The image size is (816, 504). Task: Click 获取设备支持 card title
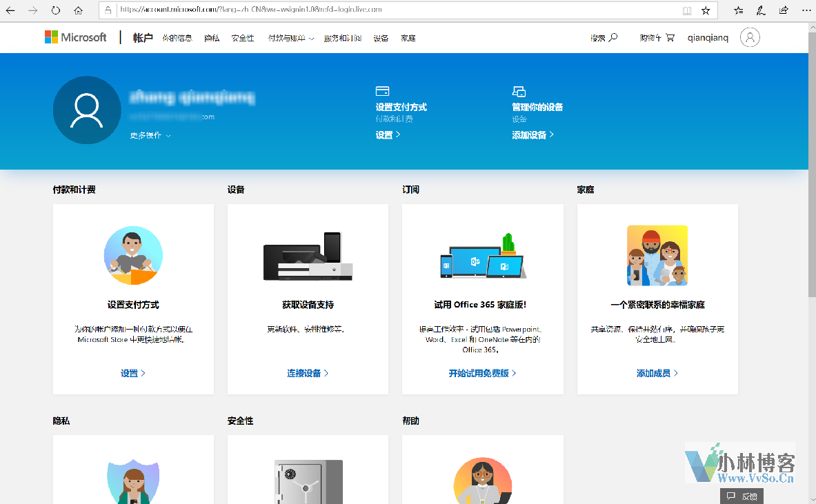tap(308, 305)
